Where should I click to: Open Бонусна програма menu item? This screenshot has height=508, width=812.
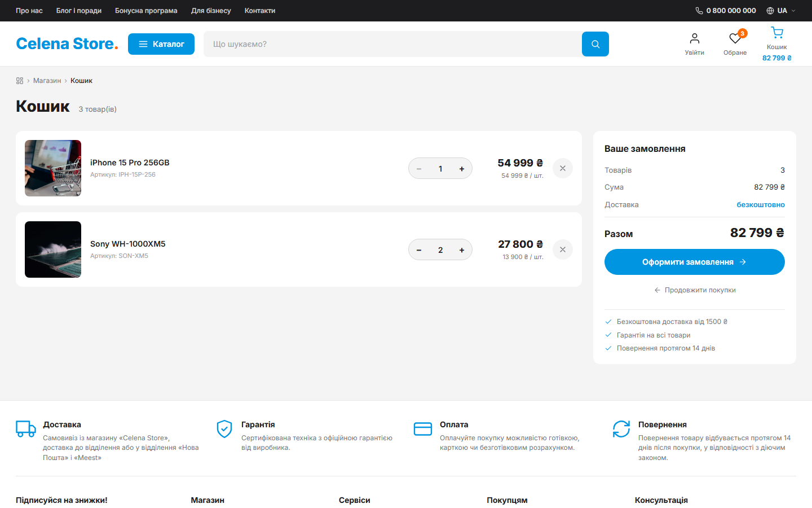pyautogui.click(x=146, y=11)
